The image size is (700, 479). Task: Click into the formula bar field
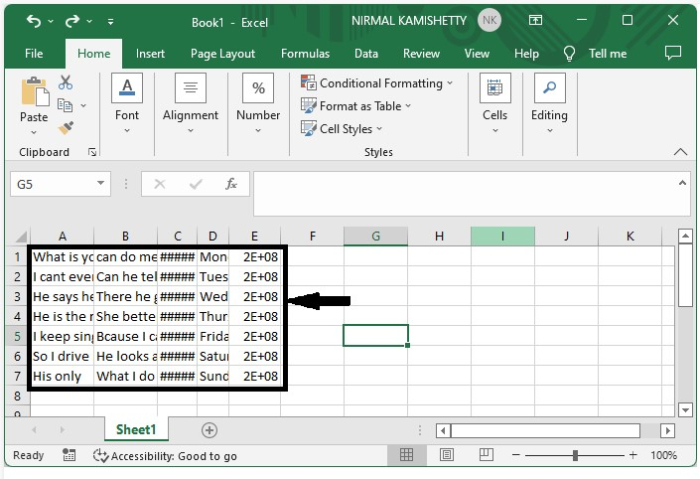[x=464, y=193]
